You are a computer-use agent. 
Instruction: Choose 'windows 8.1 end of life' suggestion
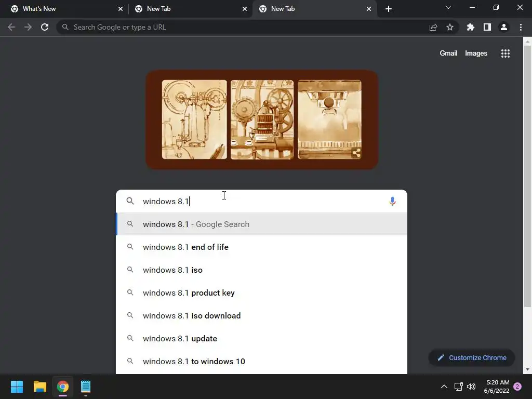tap(261, 247)
